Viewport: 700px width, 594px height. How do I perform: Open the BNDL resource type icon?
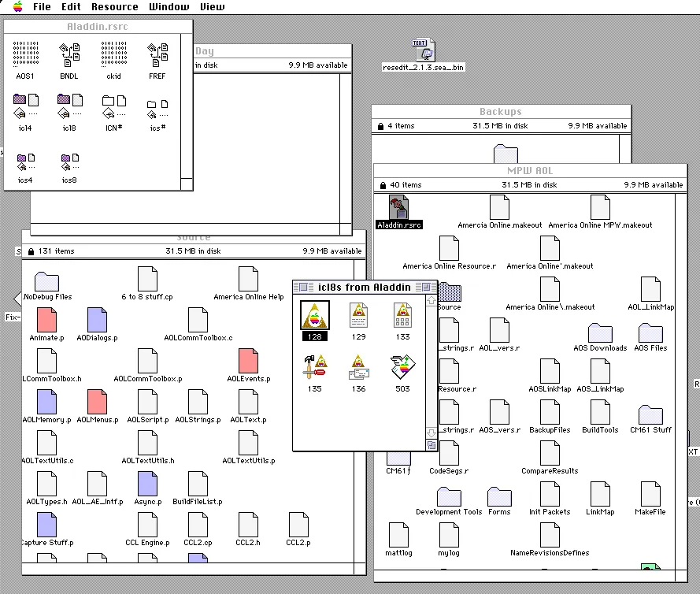(x=69, y=56)
